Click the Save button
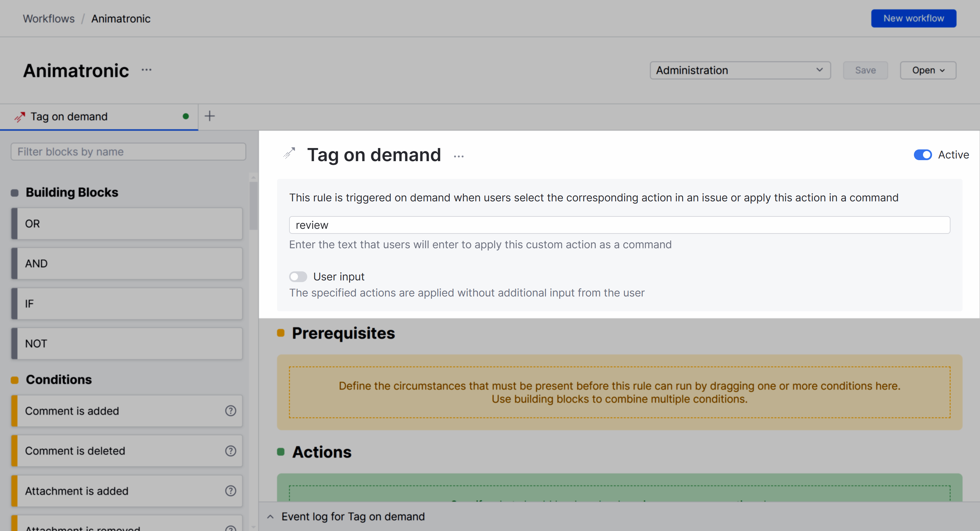 click(x=865, y=70)
